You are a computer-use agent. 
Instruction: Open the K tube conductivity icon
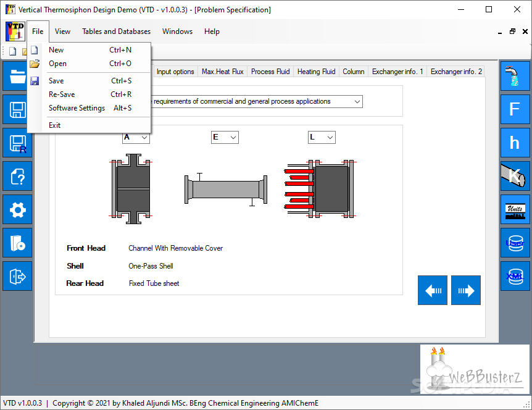pyautogui.click(x=515, y=176)
